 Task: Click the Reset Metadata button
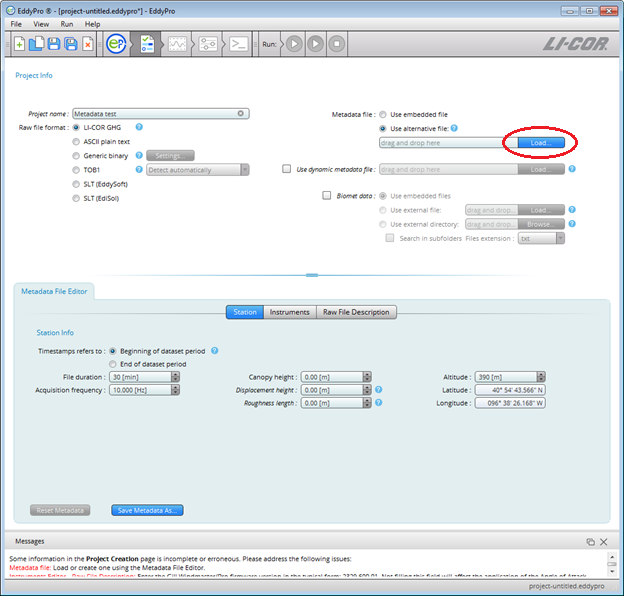[60, 510]
